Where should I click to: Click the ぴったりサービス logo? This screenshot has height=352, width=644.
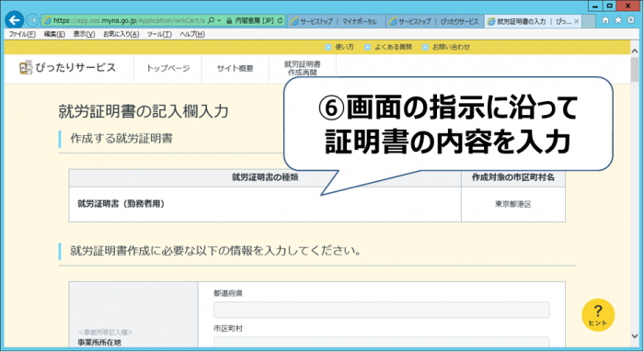pos(68,68)
